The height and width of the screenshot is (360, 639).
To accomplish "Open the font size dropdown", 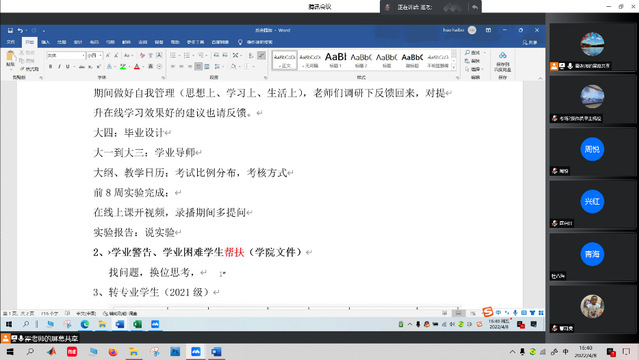I will [x=101, y=55].
